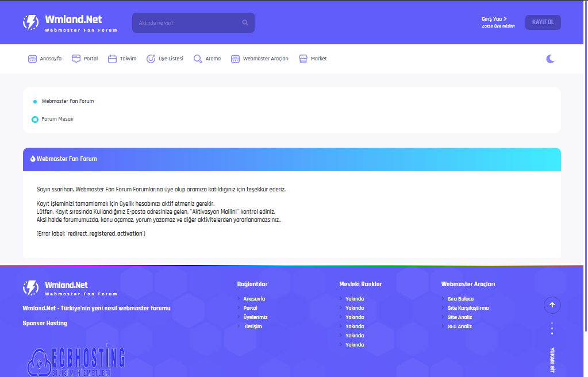Open the Arama menu item
Viewport: 588px width, 377px height.
tap(207, 59)
